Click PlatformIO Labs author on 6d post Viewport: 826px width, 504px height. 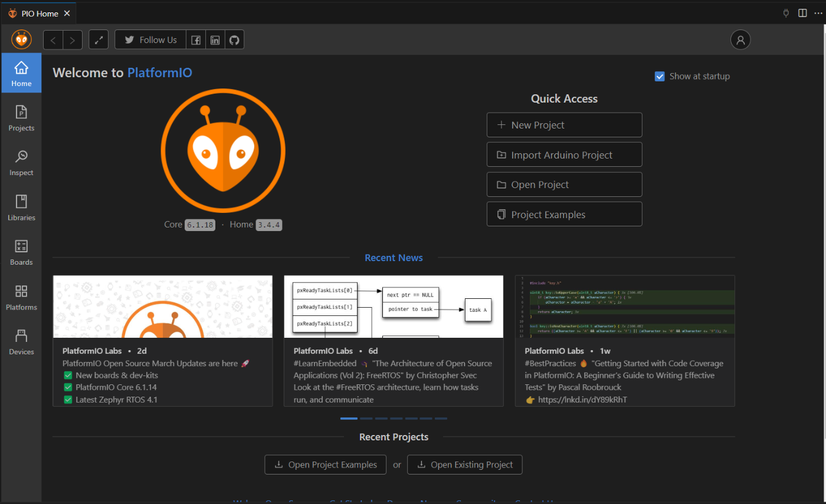coord(323,351)
